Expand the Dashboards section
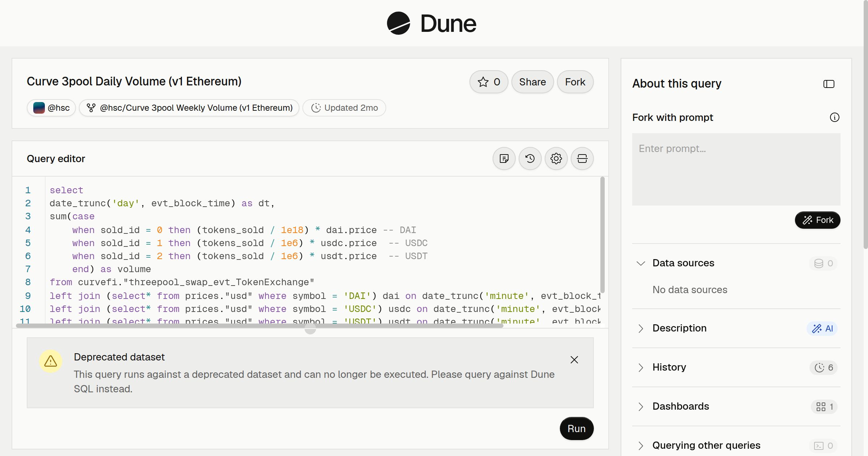The image size is (868, 456). 641,406
